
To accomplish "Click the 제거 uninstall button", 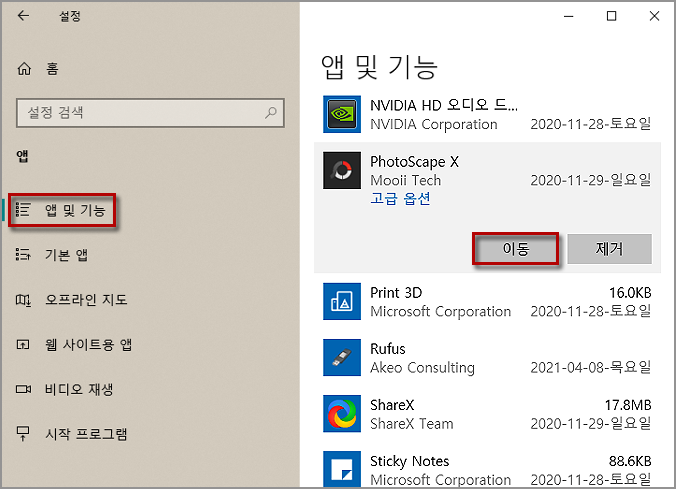I will click(x=609, y=249).
